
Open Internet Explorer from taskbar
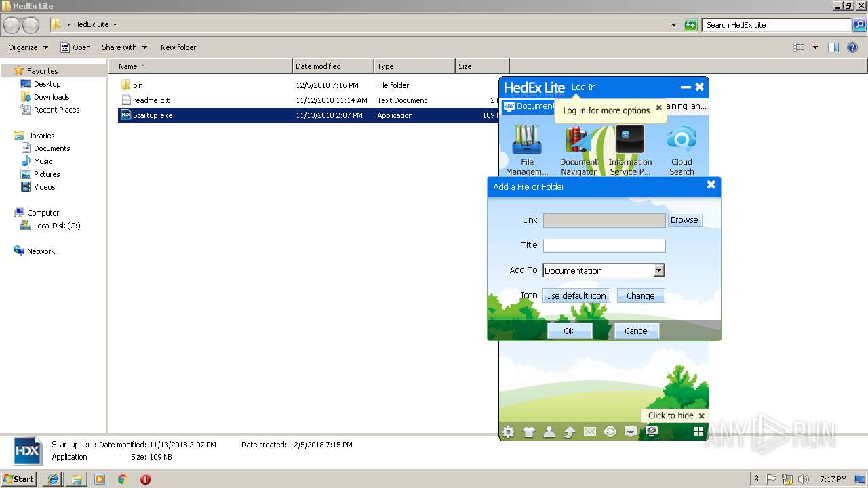click(52, 479)
